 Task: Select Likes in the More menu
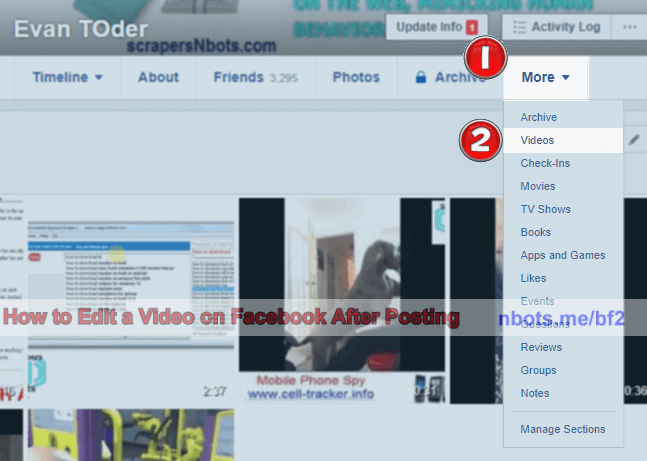coord(563,279)
